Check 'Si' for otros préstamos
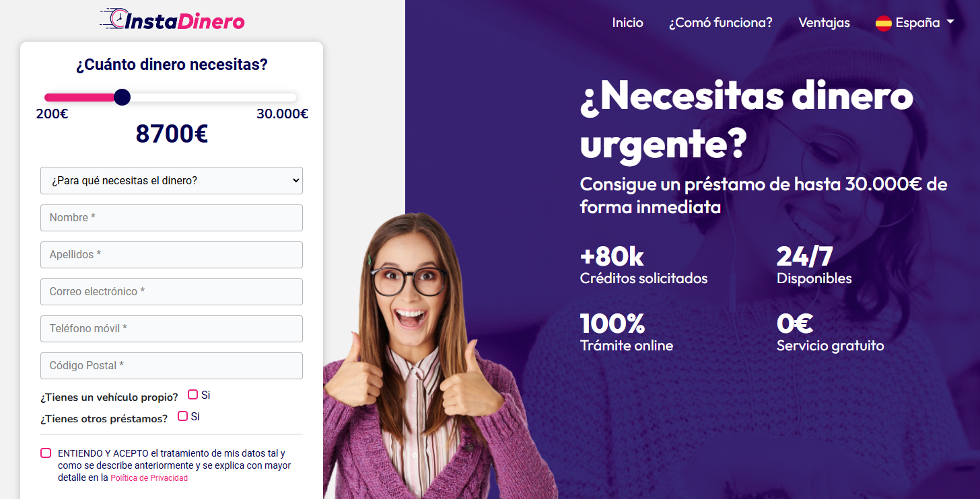This screenshot has height=499, width=980. 182,416
